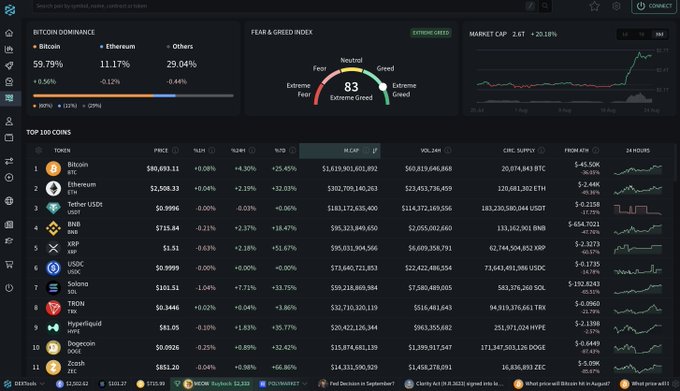Sort by M.CAP using the sort arrow icon

(375, 150)
